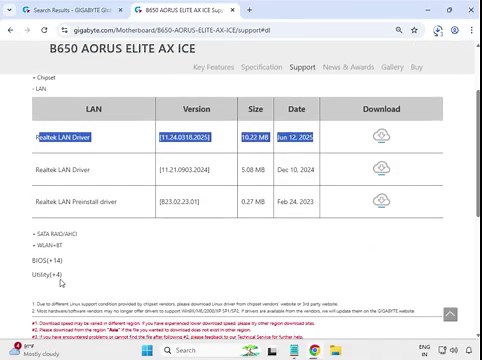Reload the Gigabyte support page

(44, 30)
